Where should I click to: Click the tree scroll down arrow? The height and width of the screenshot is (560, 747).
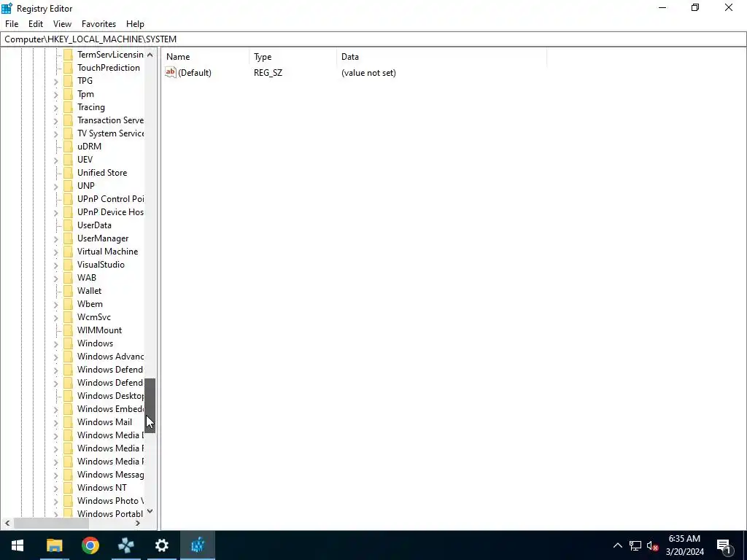150,511
